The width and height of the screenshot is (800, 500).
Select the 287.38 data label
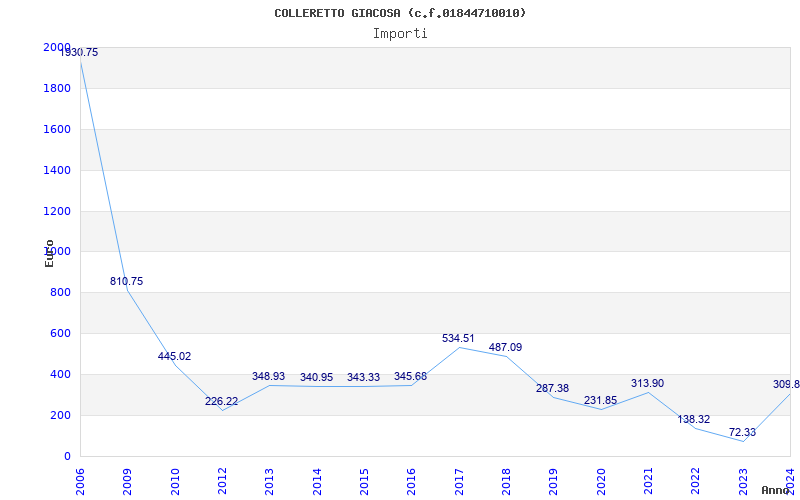click(x=552, y=388)
